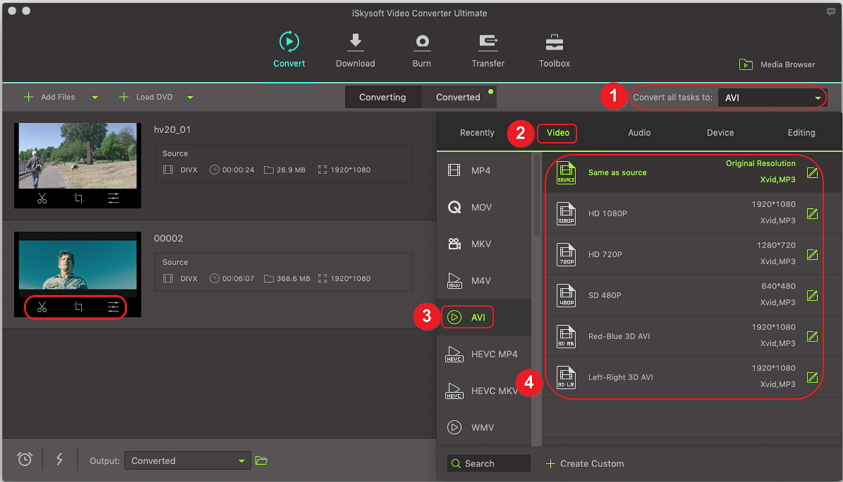Click Create Custom button
843x482 pixels.
tap(585, 464)
